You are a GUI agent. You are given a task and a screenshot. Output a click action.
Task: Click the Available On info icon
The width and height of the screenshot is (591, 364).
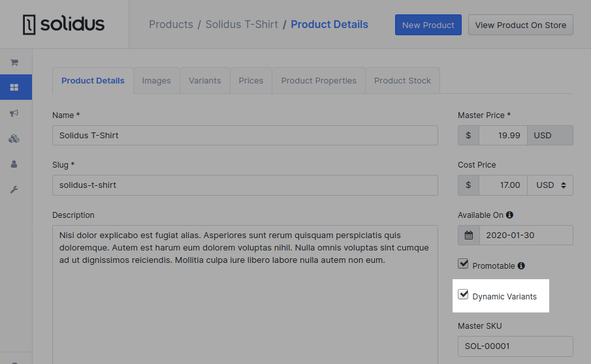[x=509, y=215]
